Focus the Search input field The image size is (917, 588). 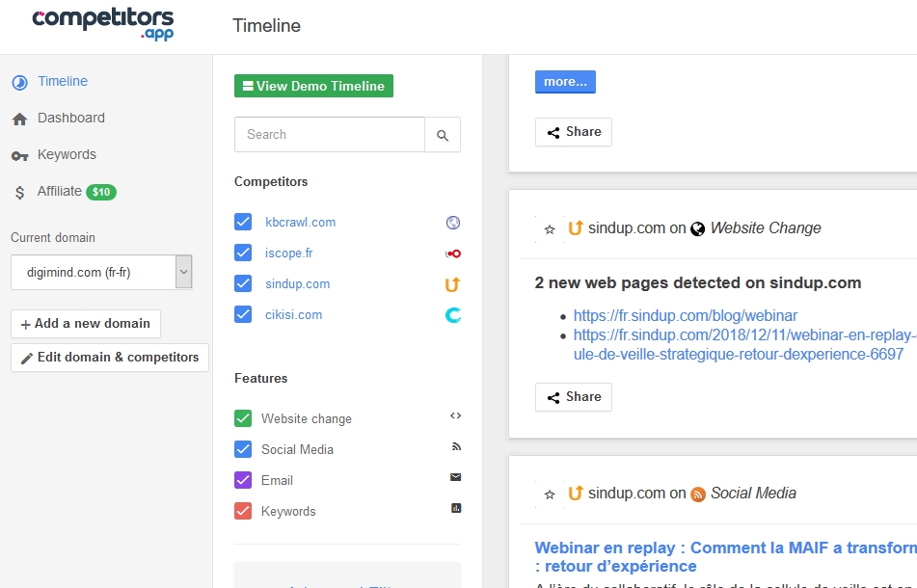[x=330, y=135]
